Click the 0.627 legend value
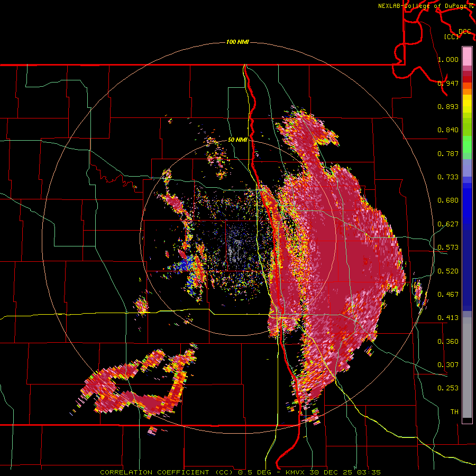476x476 pixels. 448,224
